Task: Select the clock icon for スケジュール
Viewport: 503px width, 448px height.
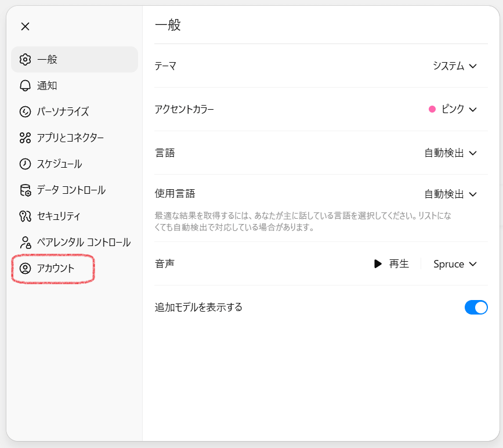Action: tap(25, 164)
